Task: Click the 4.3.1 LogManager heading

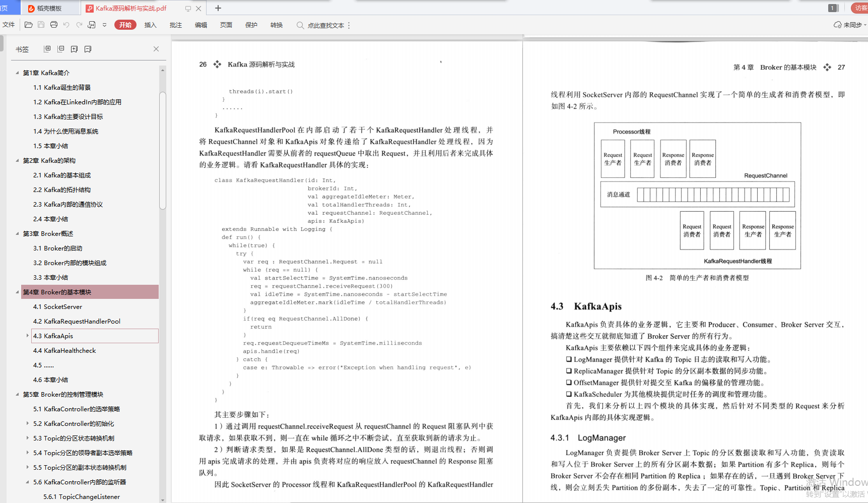Action: [x=588, y=438]
